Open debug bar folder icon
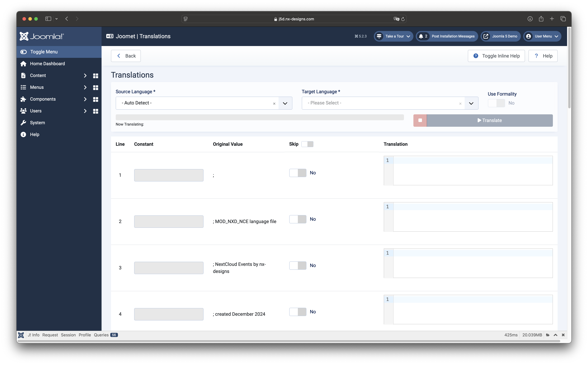Image resolution: width=588 pixels, height=365 pixels. pyautogui.click(x=548, y=335)
